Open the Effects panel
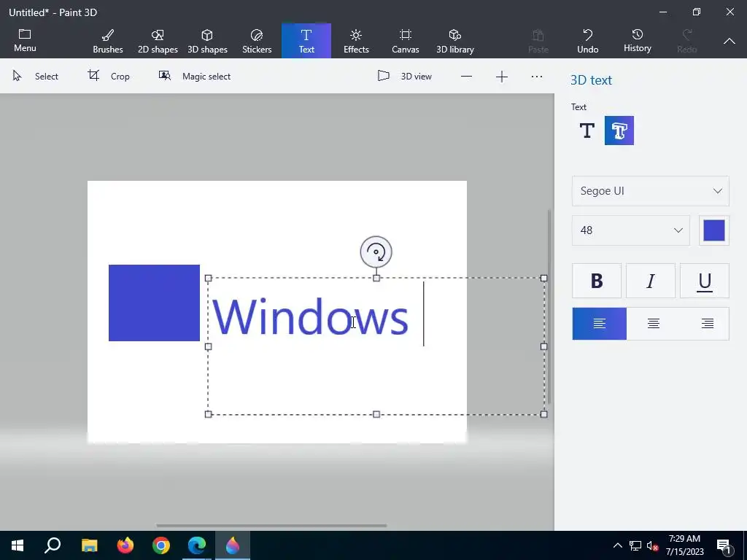The height and width of the screenshot is (560, 747). pyautogui.click(x=356, y=41)
